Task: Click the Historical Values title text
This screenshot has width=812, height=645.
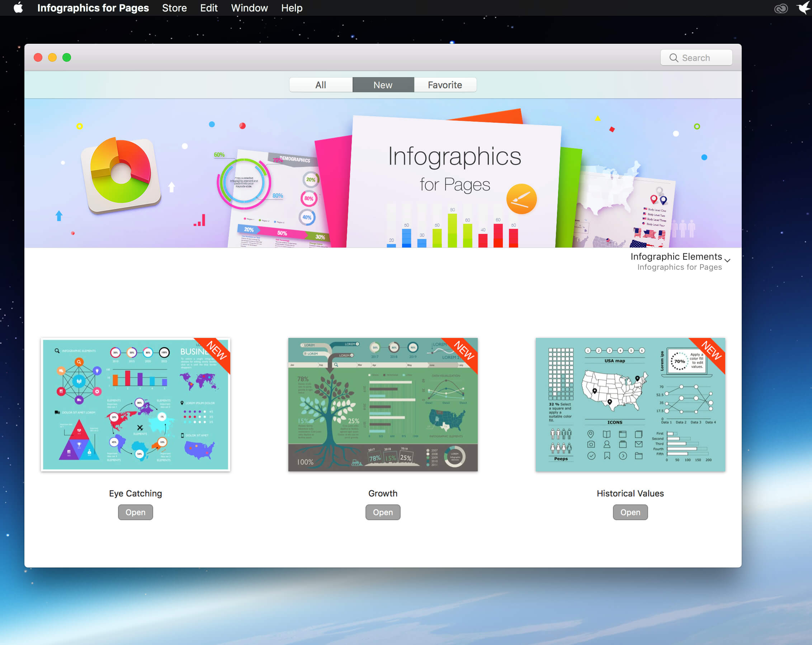Action: pyautogui.click(x=631, y=493)
